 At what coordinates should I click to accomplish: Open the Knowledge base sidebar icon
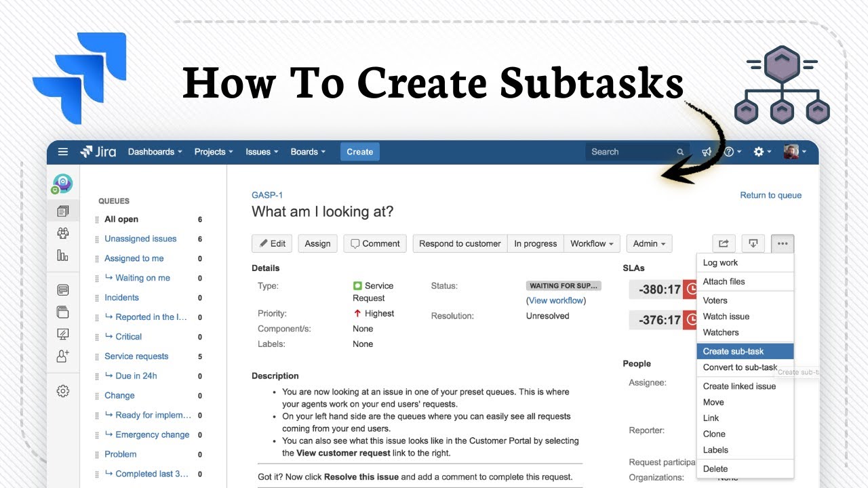[x=63, y=290]
